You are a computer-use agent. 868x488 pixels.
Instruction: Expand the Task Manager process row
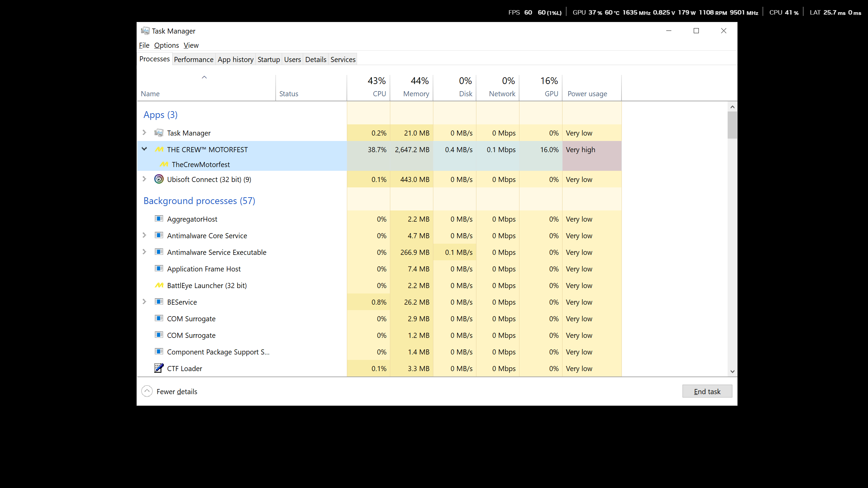pyautogui.click(x=144, y=133)
